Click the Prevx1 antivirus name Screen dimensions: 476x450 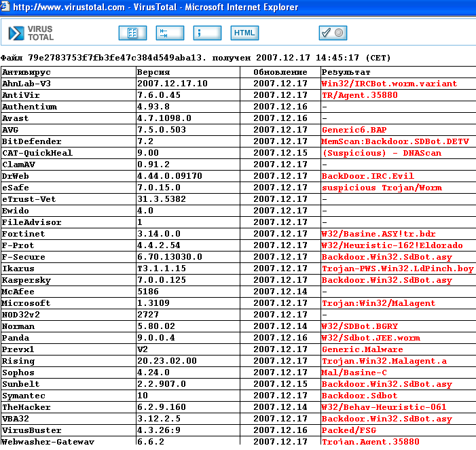click(x=18, y=349)
